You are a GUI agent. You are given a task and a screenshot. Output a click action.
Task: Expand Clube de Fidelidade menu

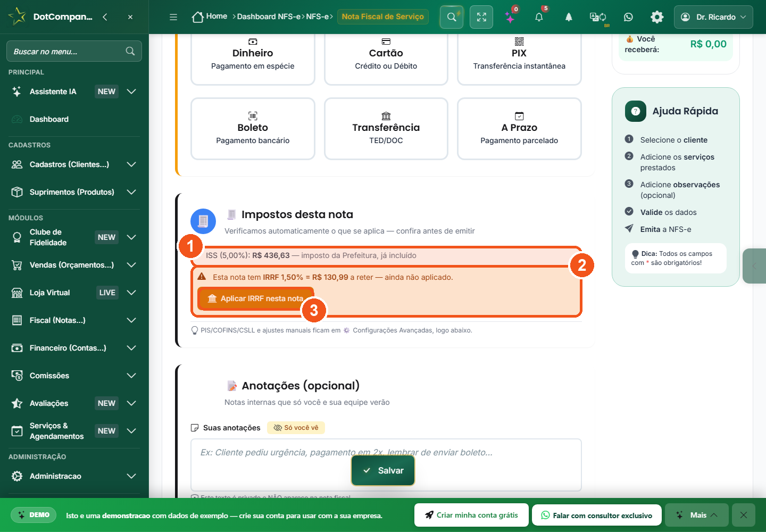tap(131, 237)
